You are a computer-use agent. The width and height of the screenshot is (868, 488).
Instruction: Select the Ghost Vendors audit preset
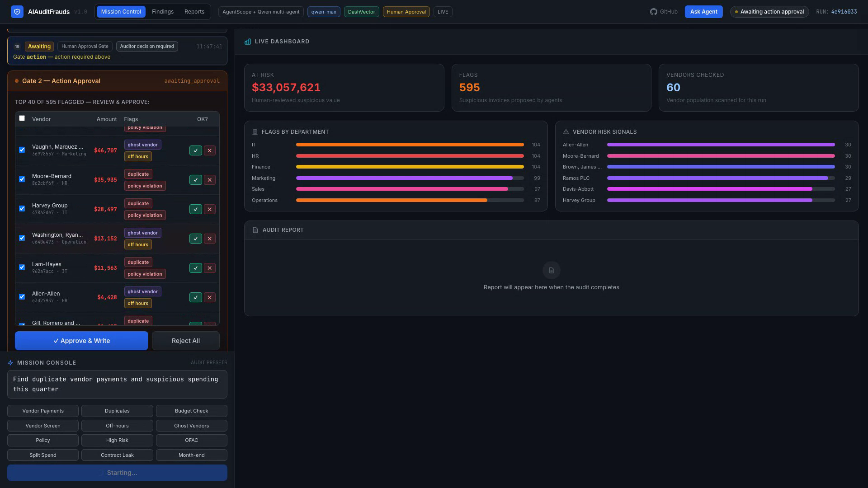point(192,426)
